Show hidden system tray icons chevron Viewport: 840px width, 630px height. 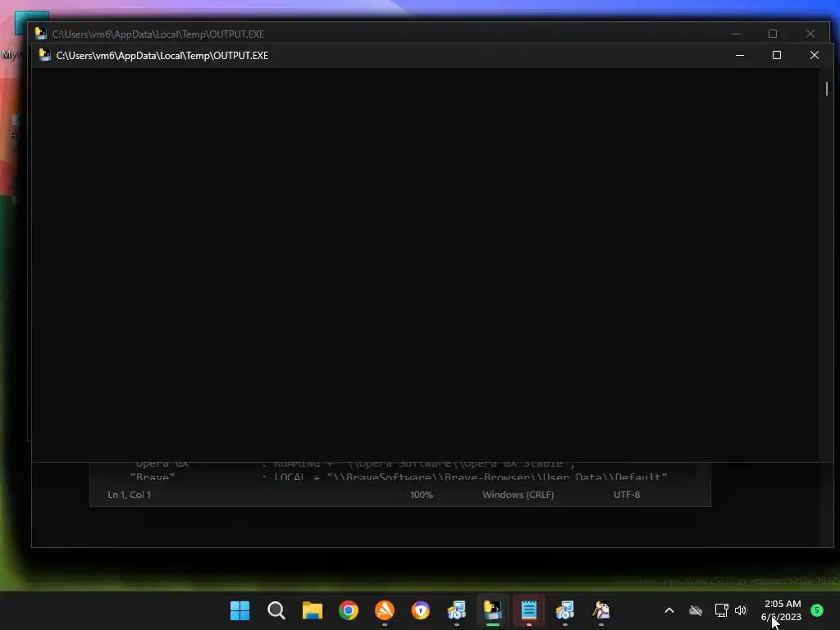(x=669, y=610)
